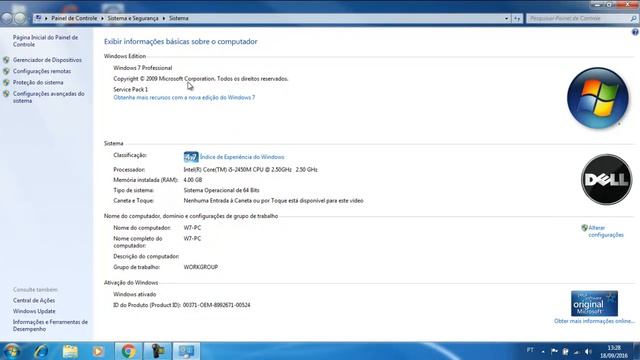The width and height of the screenshot is (640, 360).
Task: Click the Dell logo image
Action: pos(606,180)
